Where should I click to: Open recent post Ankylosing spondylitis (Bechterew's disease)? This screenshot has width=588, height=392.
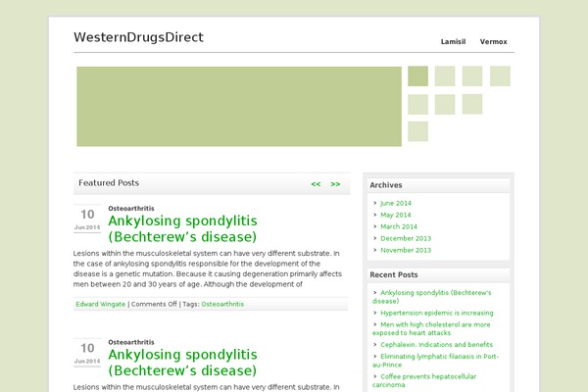(431, 297)
